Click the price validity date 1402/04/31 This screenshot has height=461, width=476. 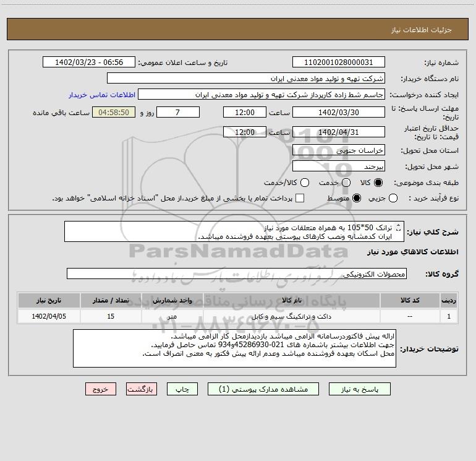pos(339,132)
